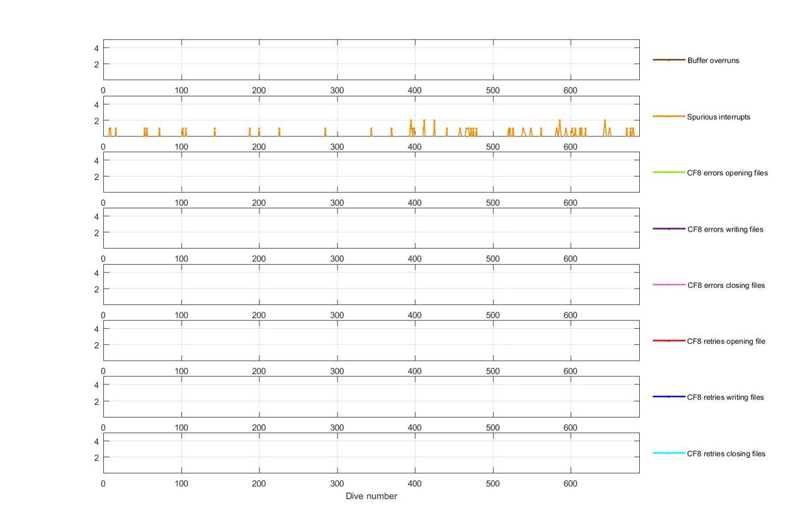Select the CF8 retries closing files label
Image resolution: width=794 pixels, height=532 pixels.
726,454
